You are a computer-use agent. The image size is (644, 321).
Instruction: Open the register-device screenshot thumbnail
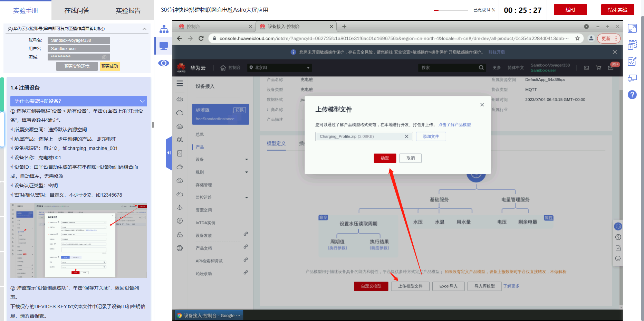[79, 240]
